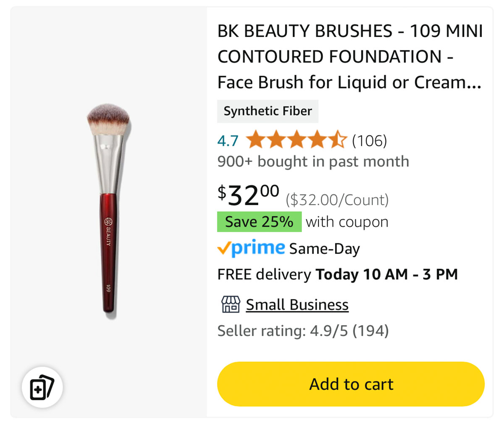Click the half-filled fifth star
The height and width of the screenshot is (427, 504).
point(338,140)
